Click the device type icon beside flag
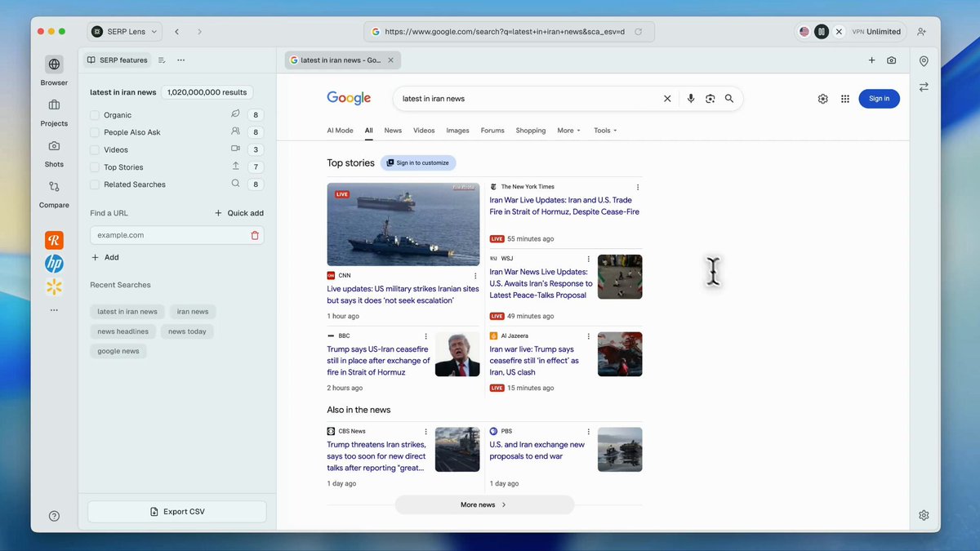The height and width of the screenshot is (551, 980). [x=822, y=32]
